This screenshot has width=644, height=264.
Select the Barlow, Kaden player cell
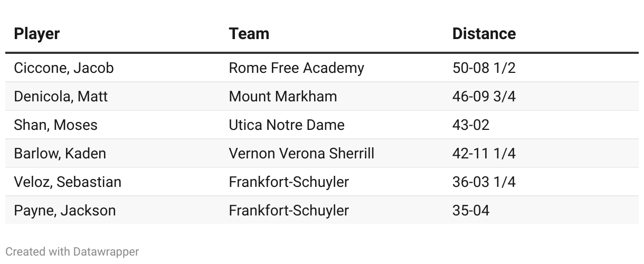point(60,154)
